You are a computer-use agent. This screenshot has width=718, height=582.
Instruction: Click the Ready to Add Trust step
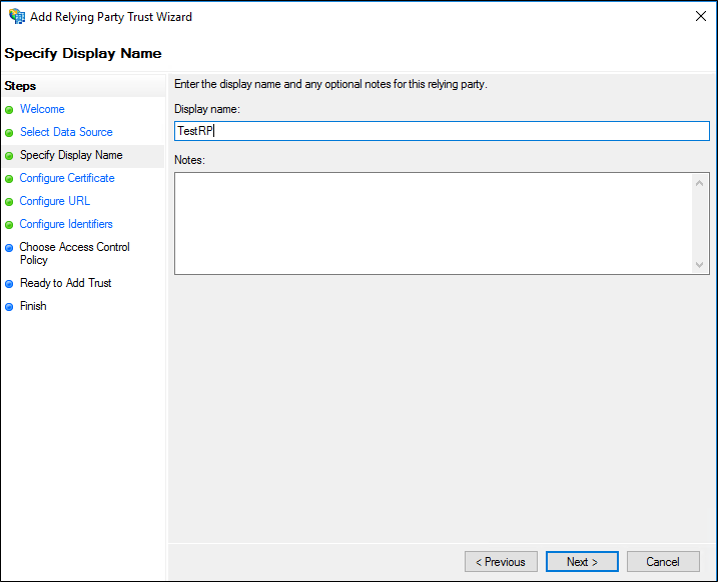point(65,283)
